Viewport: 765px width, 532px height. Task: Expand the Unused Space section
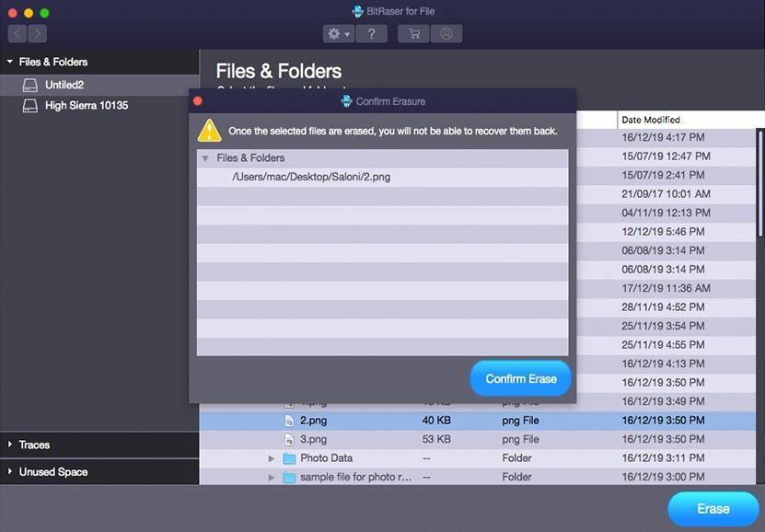pyautogui.click(x=10, y=472)
